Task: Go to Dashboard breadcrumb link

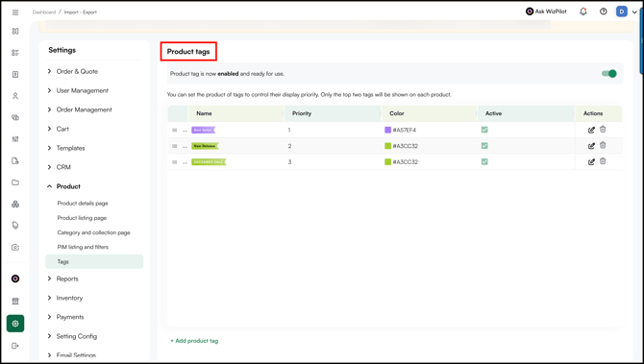Action: pyautogui.click(x=44, y=12)
